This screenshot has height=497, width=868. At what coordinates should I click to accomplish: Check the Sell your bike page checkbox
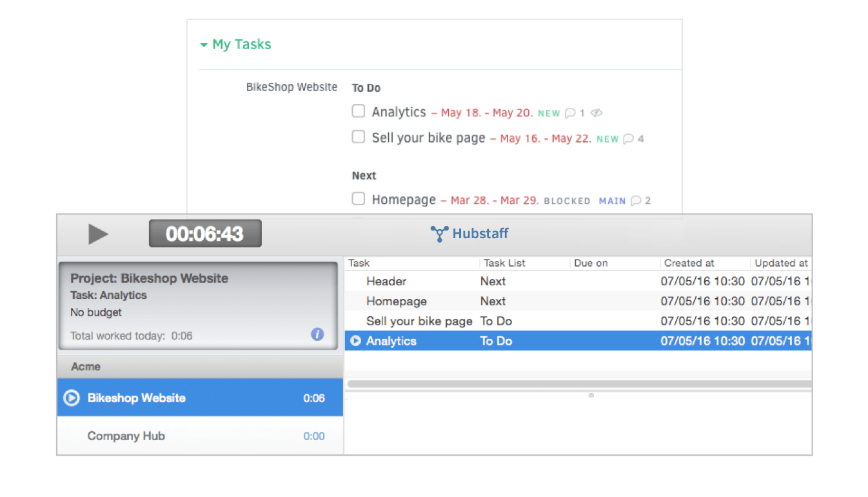[x=359, y=137]
